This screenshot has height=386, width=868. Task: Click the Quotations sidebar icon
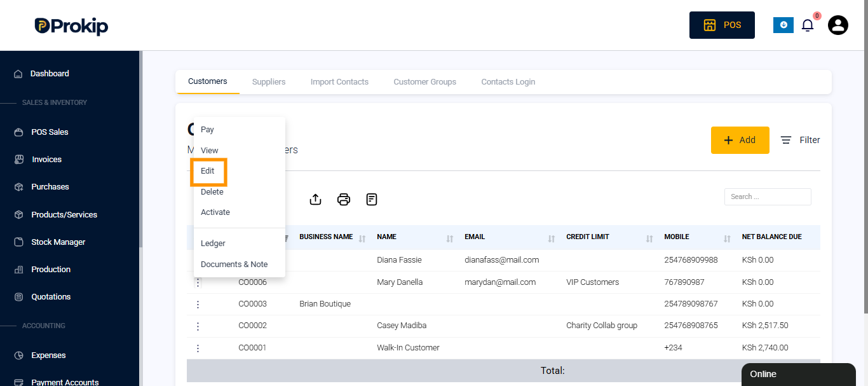pos(18,297)
